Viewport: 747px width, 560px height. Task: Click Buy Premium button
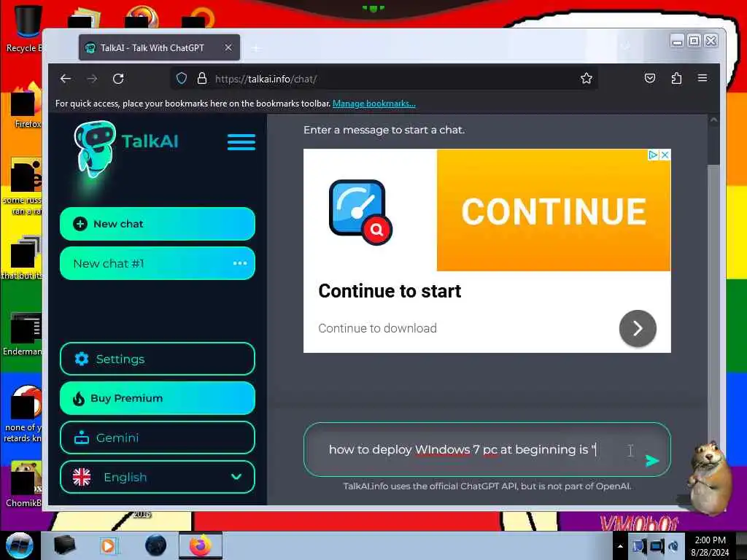[x=158, y=398]
